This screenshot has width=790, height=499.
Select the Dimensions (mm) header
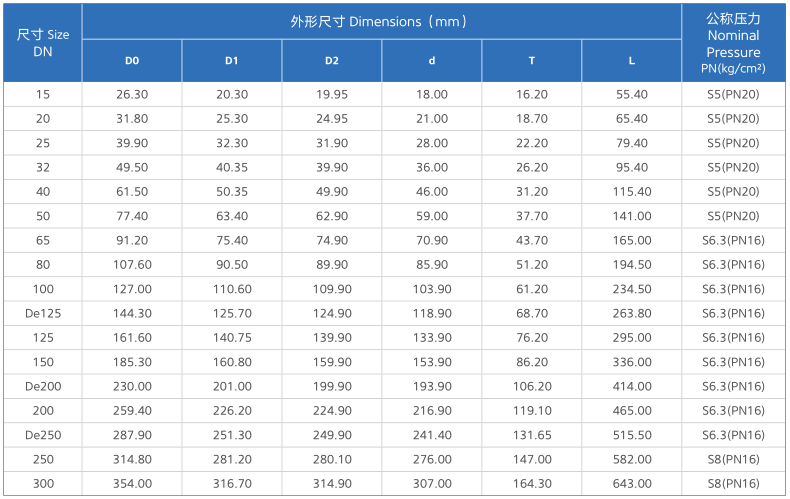(381, 22)
